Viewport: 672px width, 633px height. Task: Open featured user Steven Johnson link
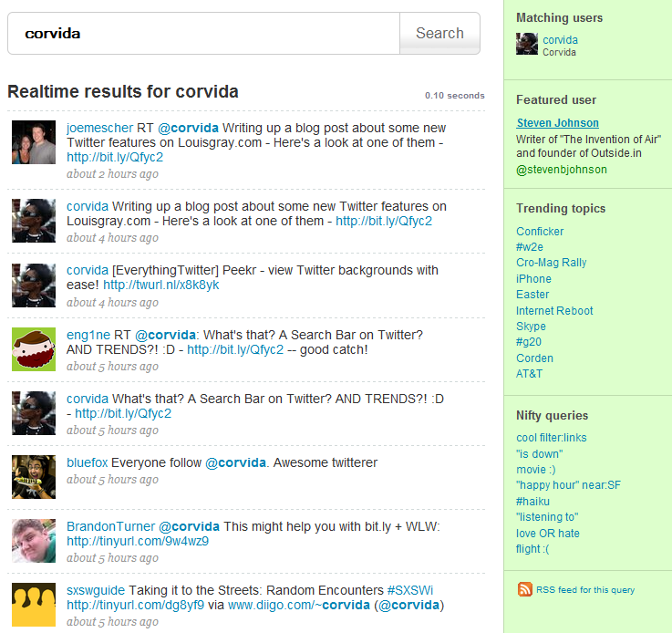[558, 123]
